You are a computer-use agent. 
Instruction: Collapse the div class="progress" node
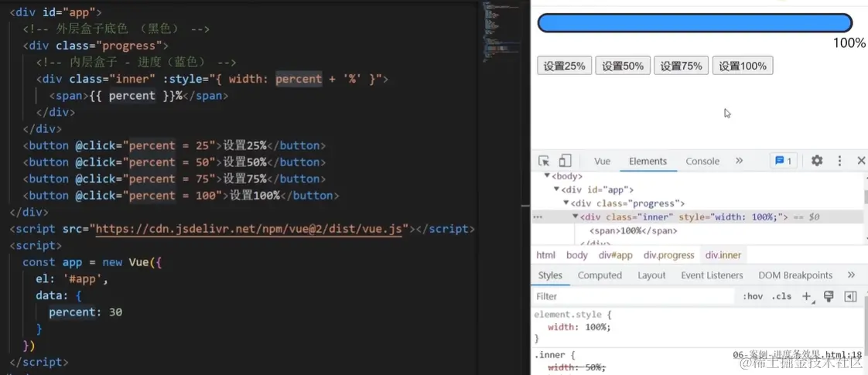566,203
